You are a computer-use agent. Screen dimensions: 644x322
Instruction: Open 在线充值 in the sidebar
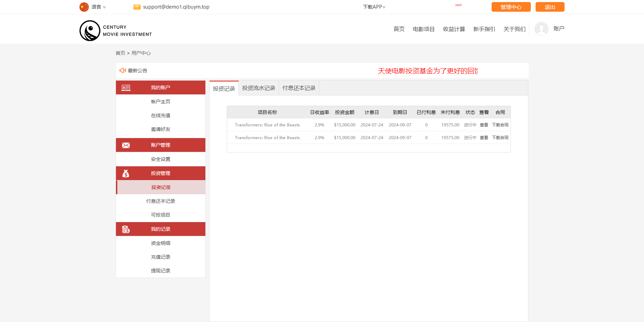click(161, 115)
